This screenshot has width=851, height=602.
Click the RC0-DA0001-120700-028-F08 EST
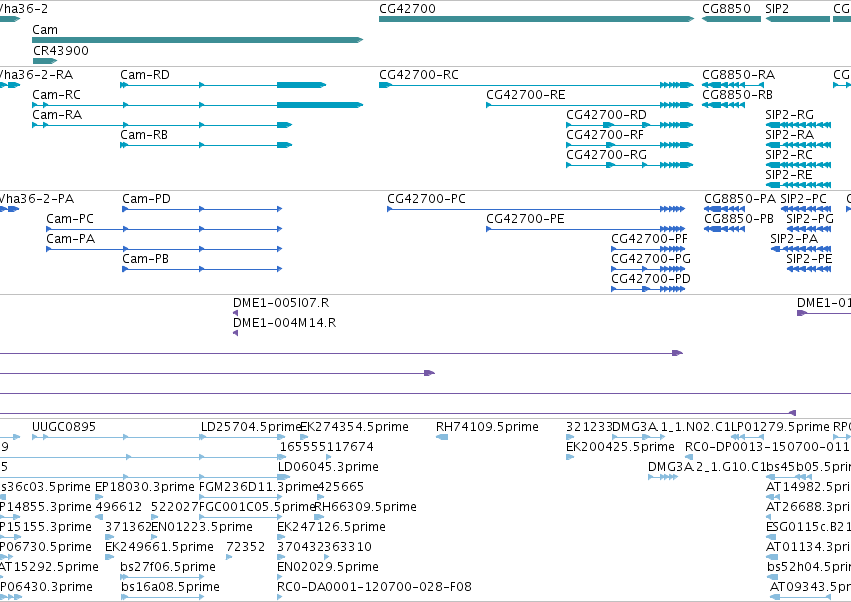280,597
